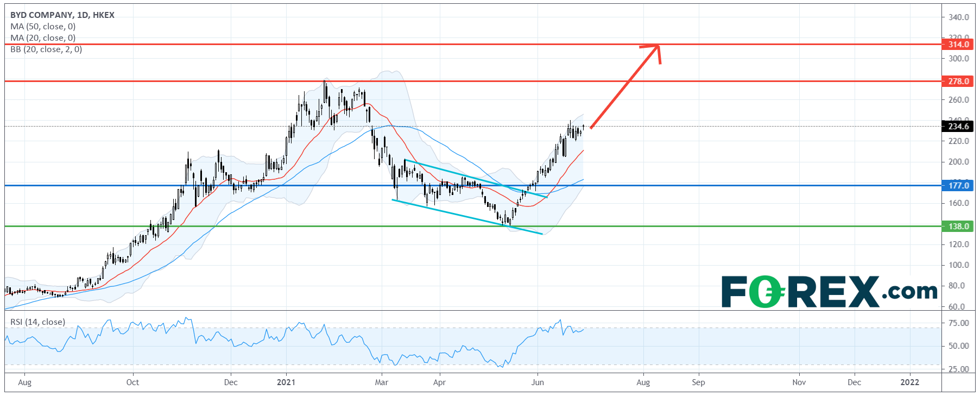Image resolution: width=980 pixels, height=396 pixels.
Task: Select the red 278.0 resistance price tag
Action: click(958, 81)
